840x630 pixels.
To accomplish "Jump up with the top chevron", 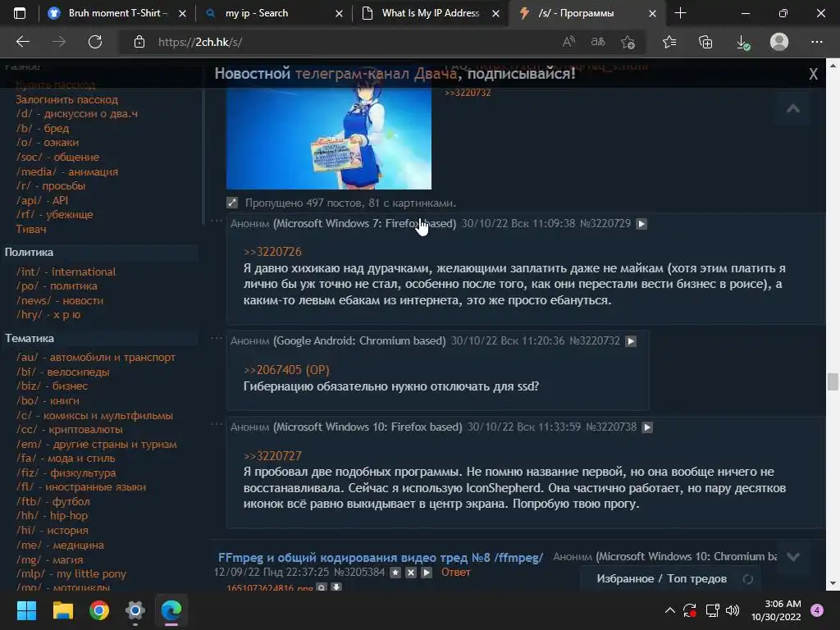I will [793, 109].
